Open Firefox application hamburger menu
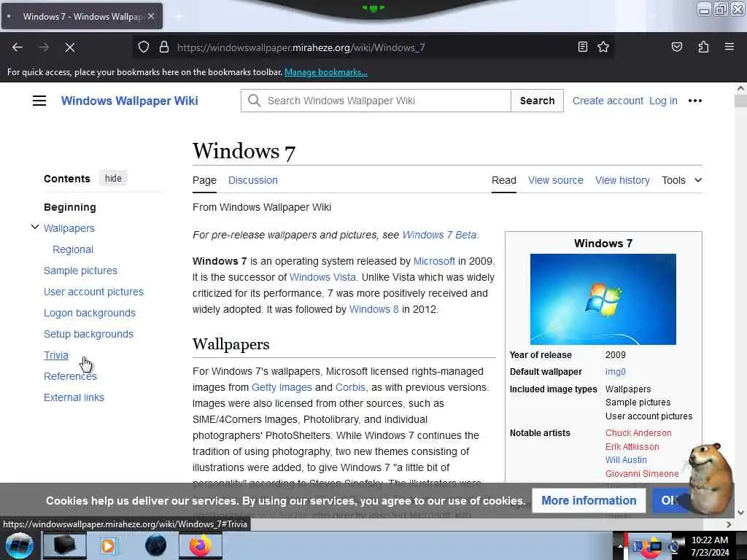This screenshot has height=560, width=747. point(729,47)
